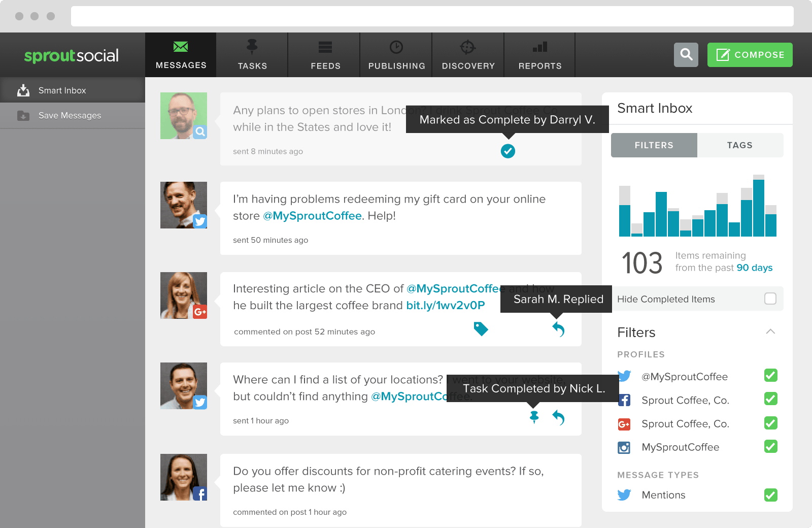
Task: Click the Google+ avatar on the CEO article message
Action: pyautogui.click(x=183, y=295)
